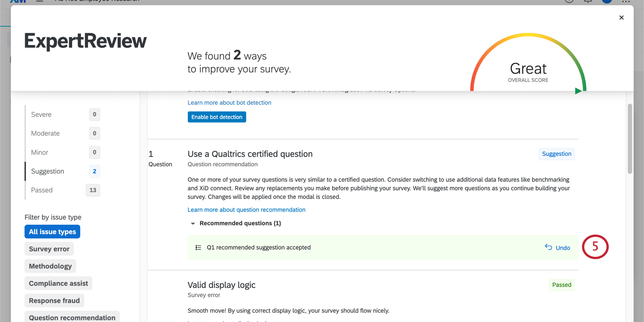Toggle the Methodology issue type filter
644x322 pixels.
coord(50,266)
